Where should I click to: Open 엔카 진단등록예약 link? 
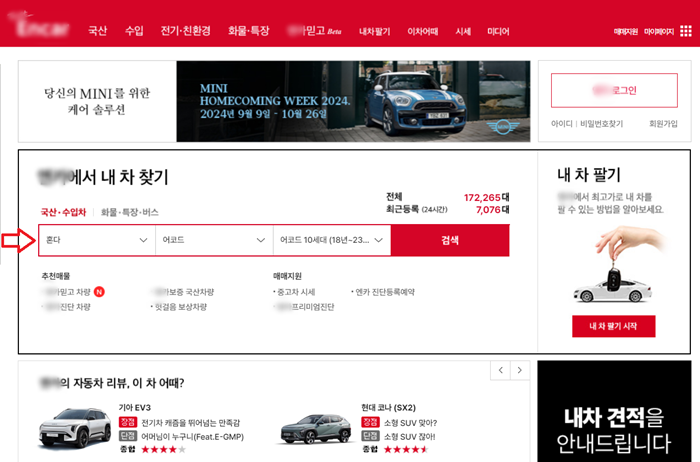383,292
